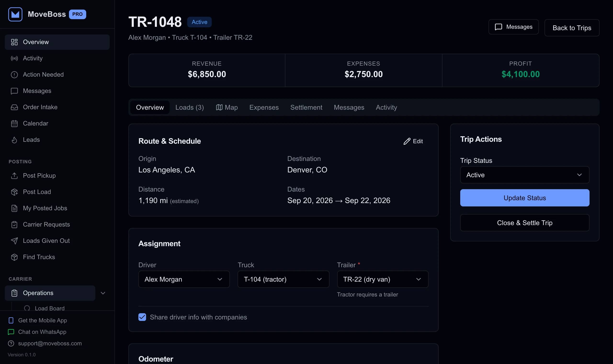Select the trip Overview tab
The width and height of the screenshot is (613, 364).
pos(150,108)
